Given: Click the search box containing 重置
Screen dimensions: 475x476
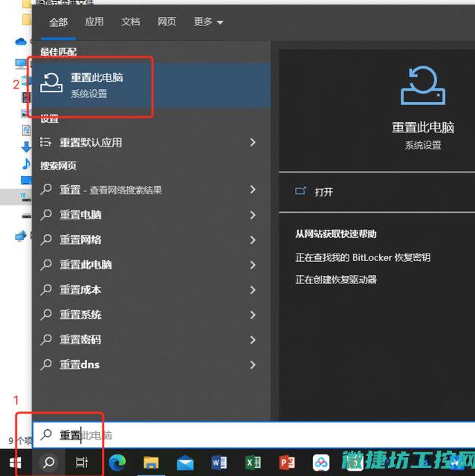Looking at the screenshot, I should 253,435.
